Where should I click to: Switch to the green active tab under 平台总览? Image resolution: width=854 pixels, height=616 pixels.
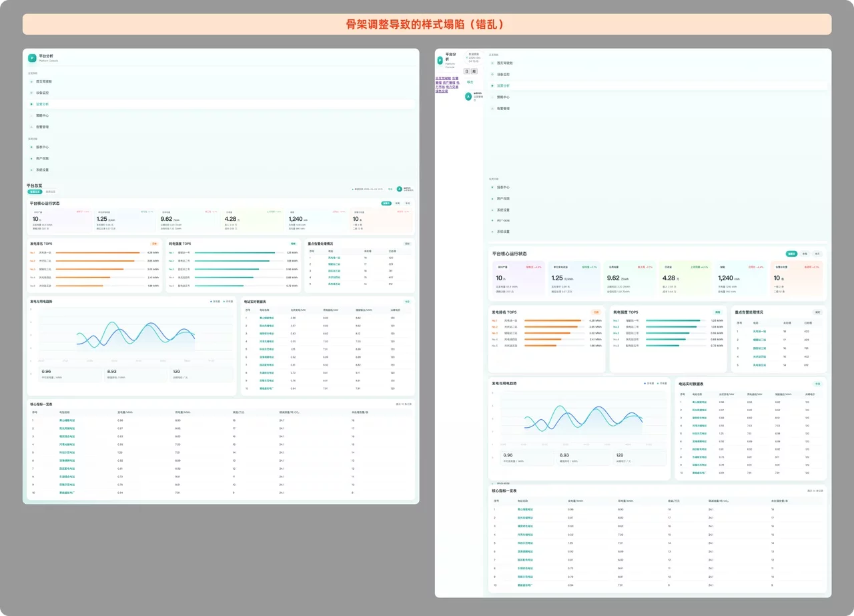click(35, 192)
